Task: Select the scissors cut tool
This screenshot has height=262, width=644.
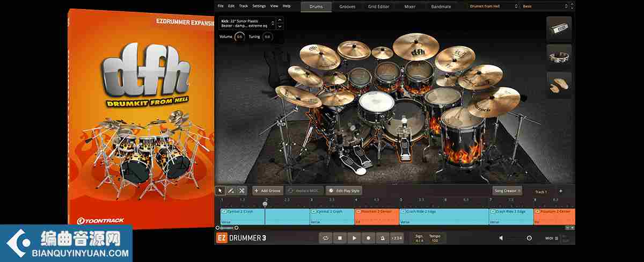Action: (241, 191)
